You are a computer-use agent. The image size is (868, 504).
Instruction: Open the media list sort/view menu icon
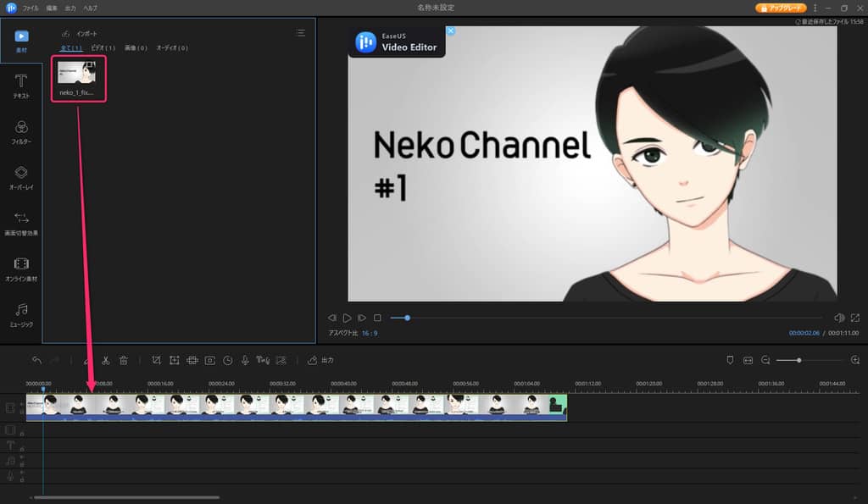300,33
